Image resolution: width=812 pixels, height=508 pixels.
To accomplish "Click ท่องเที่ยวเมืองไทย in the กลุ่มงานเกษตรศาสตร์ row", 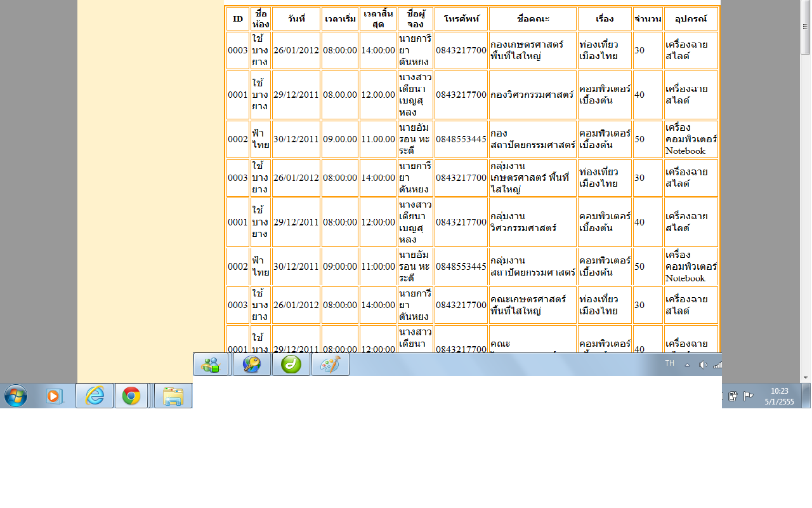I will tap(605, 178).
